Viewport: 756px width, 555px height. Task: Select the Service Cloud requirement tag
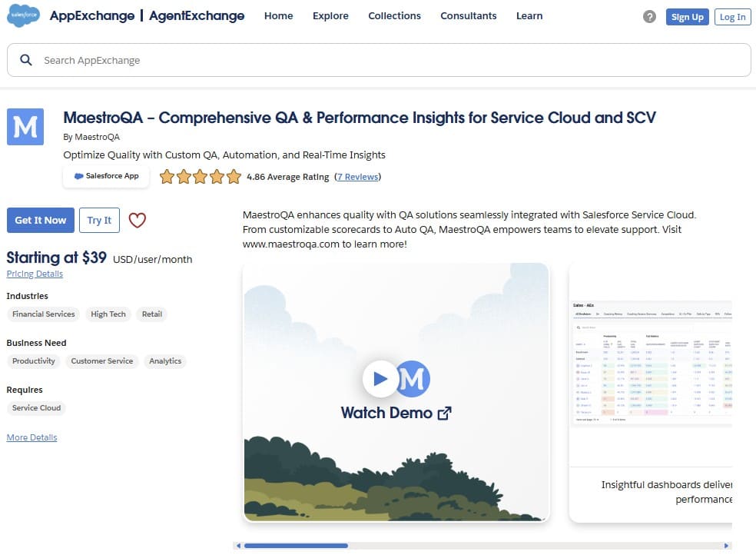click(36, 408)
